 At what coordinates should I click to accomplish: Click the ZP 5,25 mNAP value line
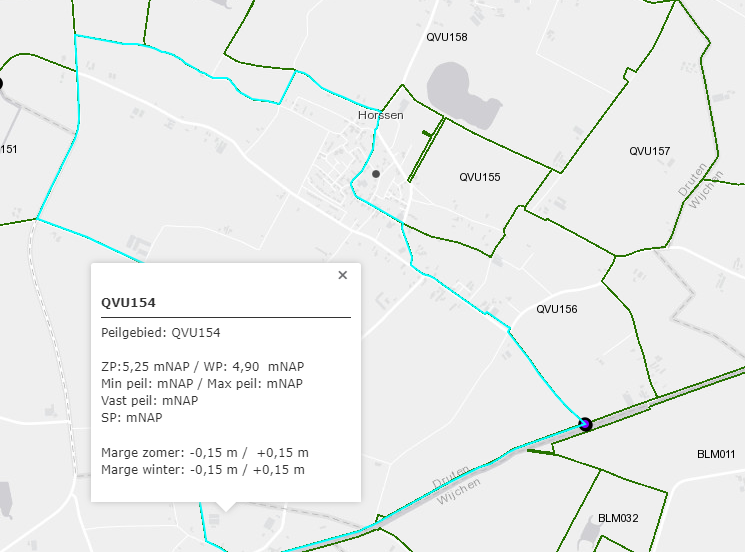click(203, 365)
